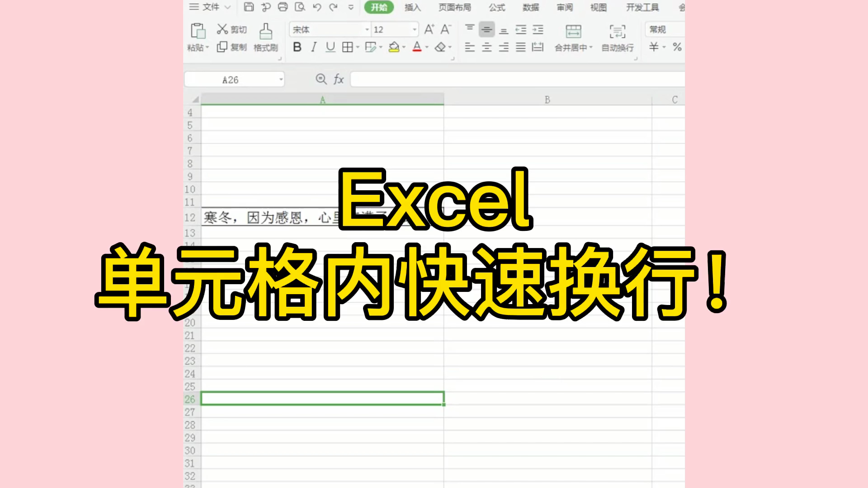The image size is (868, 488).
Task: Open the font size 12 dropdown
Action: 414,30
